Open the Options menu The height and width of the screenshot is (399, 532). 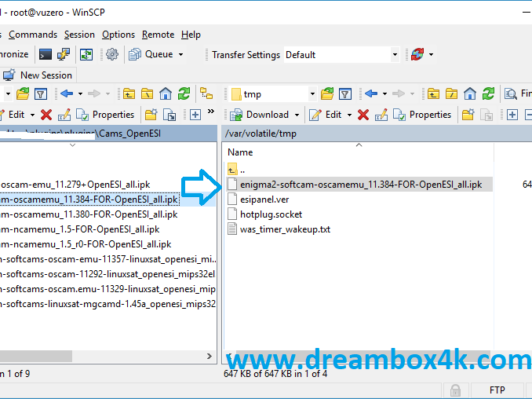[118, 35]
